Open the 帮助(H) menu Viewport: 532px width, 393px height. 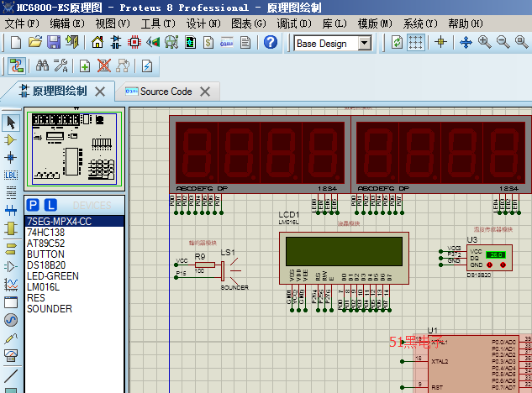point(466,24)
